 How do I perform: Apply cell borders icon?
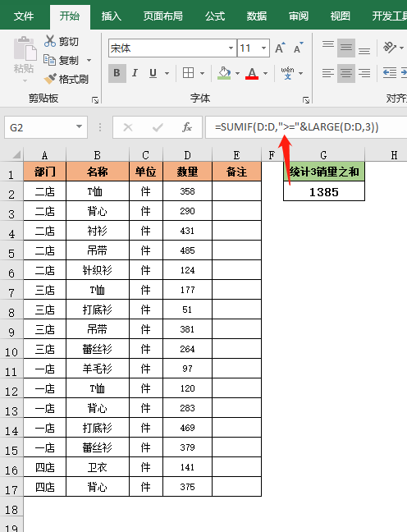(188, 73)
